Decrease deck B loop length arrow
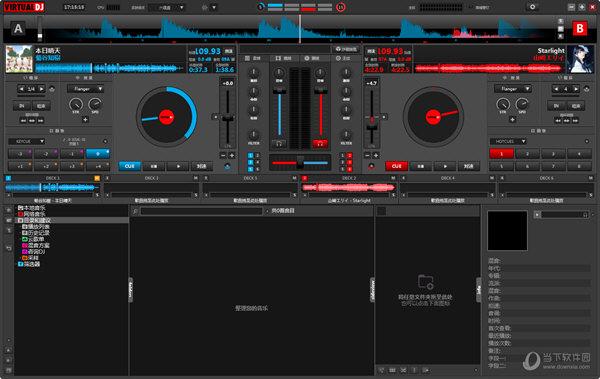 (556, 89)
